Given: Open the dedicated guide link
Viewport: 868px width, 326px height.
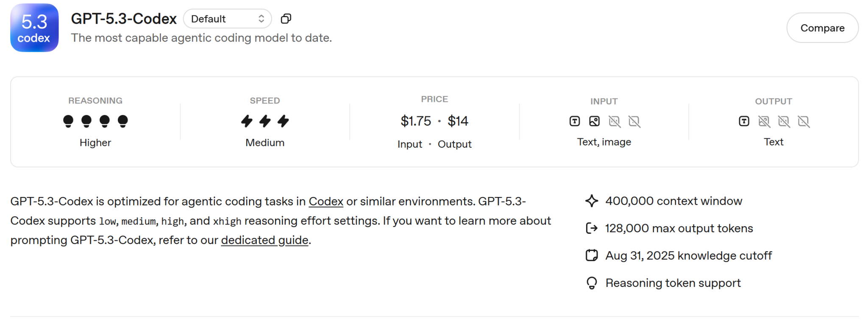Looking at the screenshot, I should (x=264, y=240).
